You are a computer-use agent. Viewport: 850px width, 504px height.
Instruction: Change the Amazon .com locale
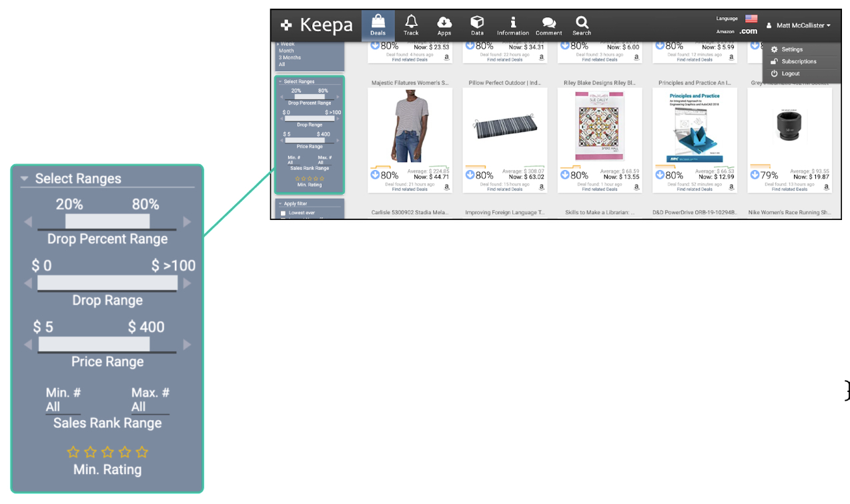click(x=749, y=31)
